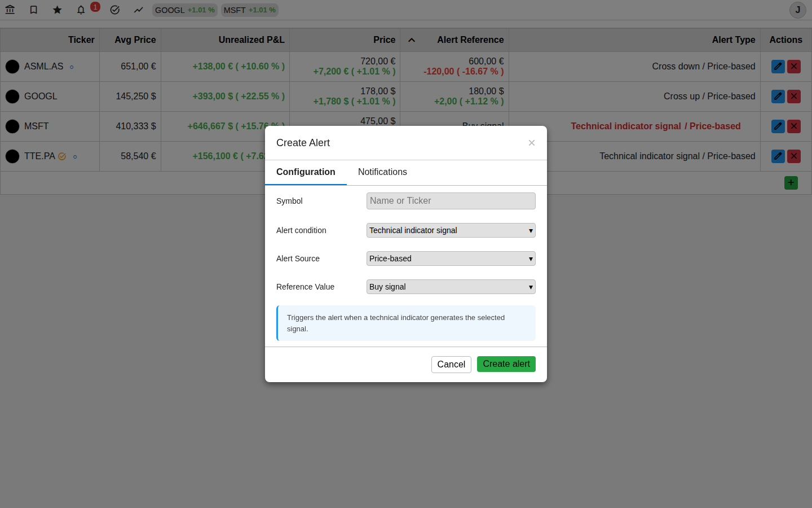Delete the TTE.PA alert
This screenshot has height=508, width=812.
794,156
